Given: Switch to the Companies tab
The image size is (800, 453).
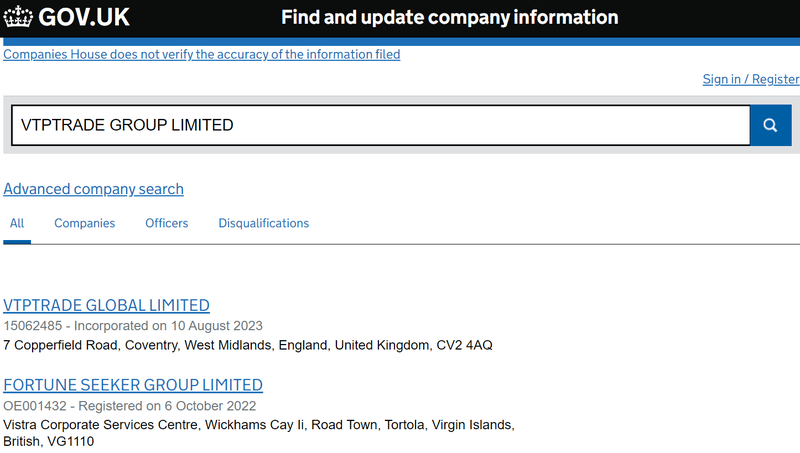Looking at the screenshot, I should [85, 223].
